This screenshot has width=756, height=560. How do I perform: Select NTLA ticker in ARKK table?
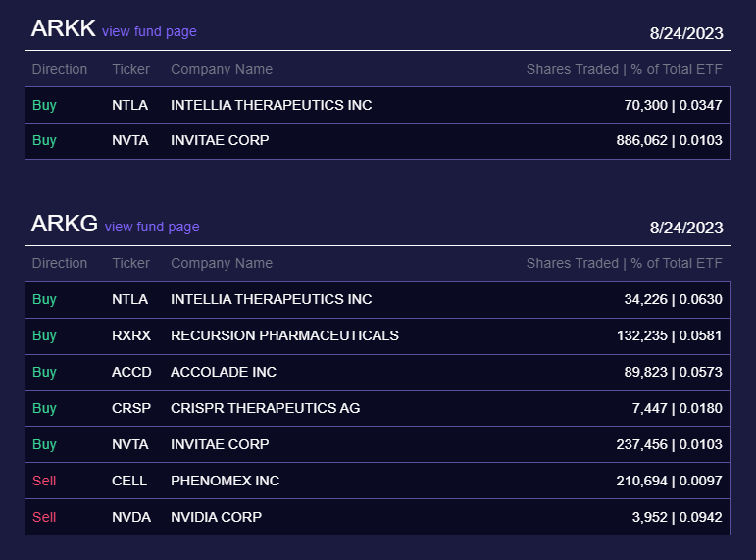click(x=129, y=105)
